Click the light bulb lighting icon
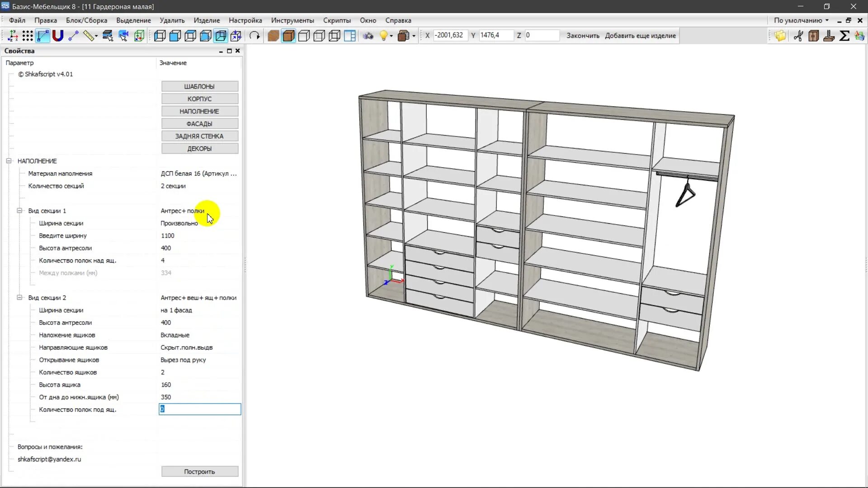 pyautogui.click(x=383, y=36)
